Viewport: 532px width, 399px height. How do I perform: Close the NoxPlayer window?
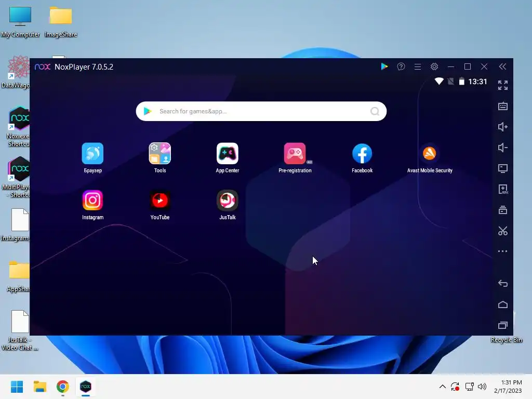coord(484,66)
